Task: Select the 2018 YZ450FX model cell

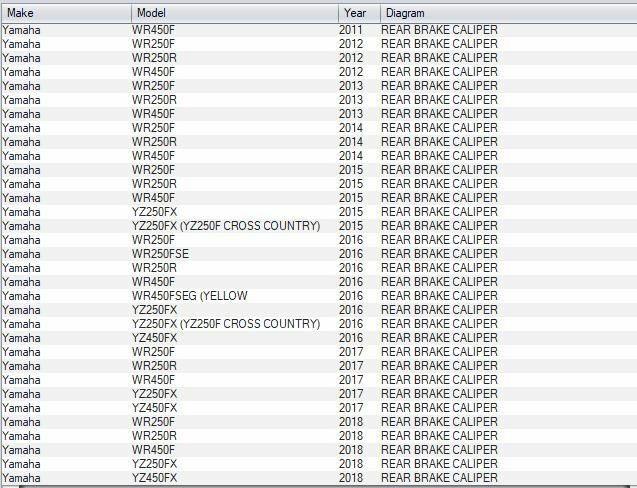Action: (x=154, y=478)
